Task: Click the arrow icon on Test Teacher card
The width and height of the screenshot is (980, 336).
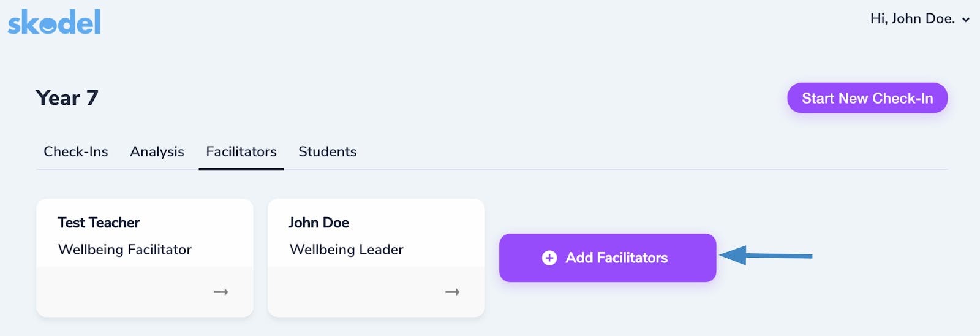Action: click(221, 292)
